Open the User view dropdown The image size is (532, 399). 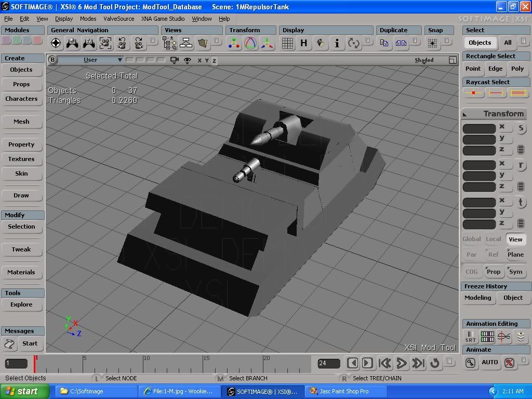click(90, 60)
